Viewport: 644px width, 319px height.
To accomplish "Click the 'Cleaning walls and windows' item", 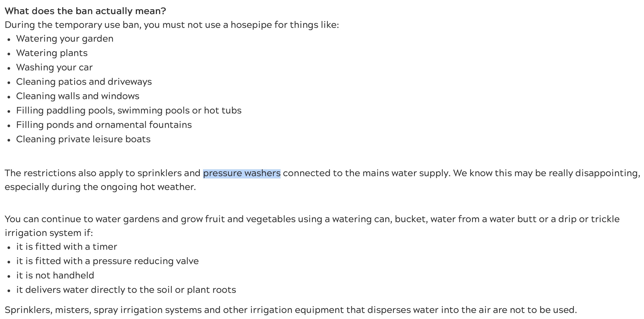I will point(78,96).
